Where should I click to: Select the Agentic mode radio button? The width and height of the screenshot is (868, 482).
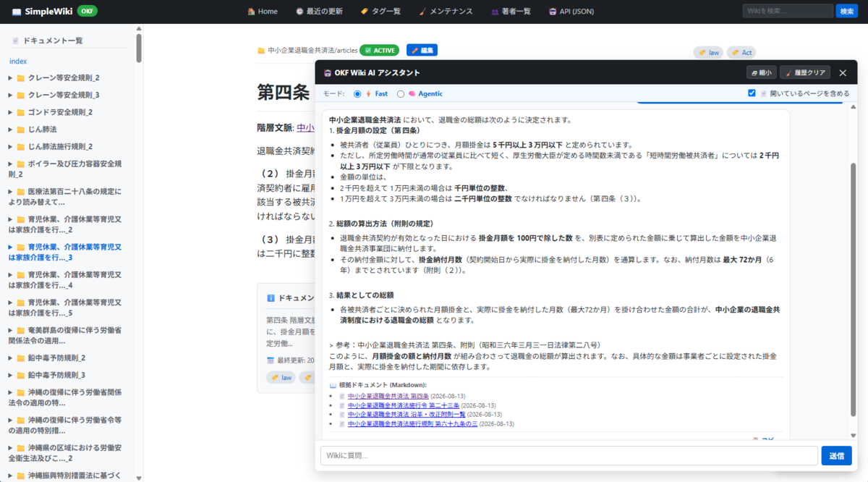(401, 94)
